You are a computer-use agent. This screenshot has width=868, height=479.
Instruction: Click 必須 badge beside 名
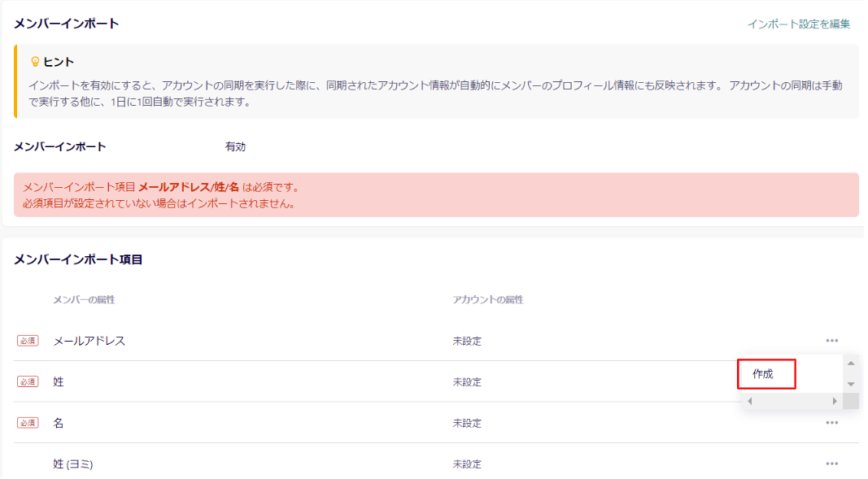tap(28, 423)
